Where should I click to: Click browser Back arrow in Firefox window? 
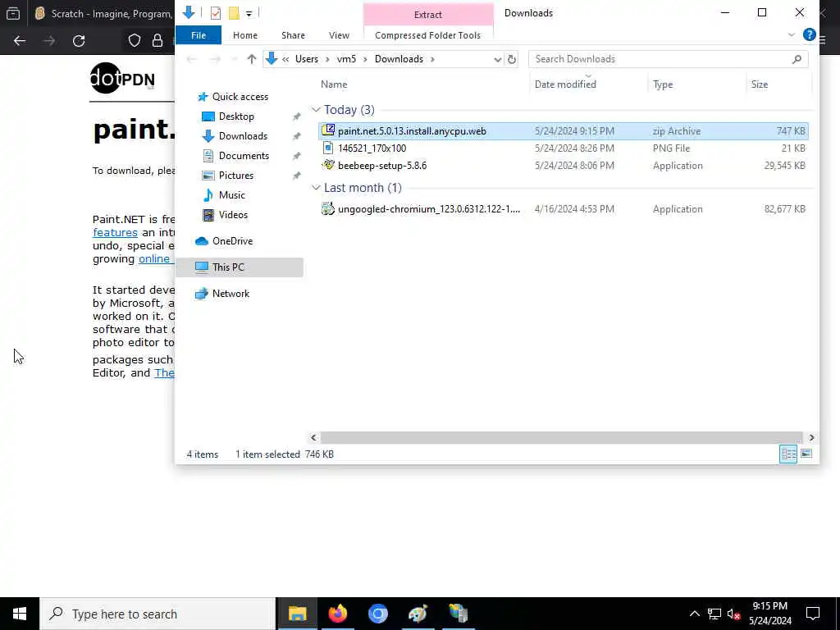(20, 41)
